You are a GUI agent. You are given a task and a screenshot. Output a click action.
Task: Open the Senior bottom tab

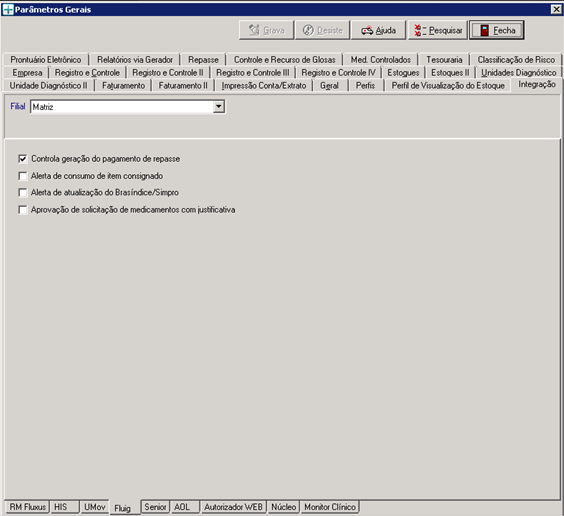click(155, 507)
